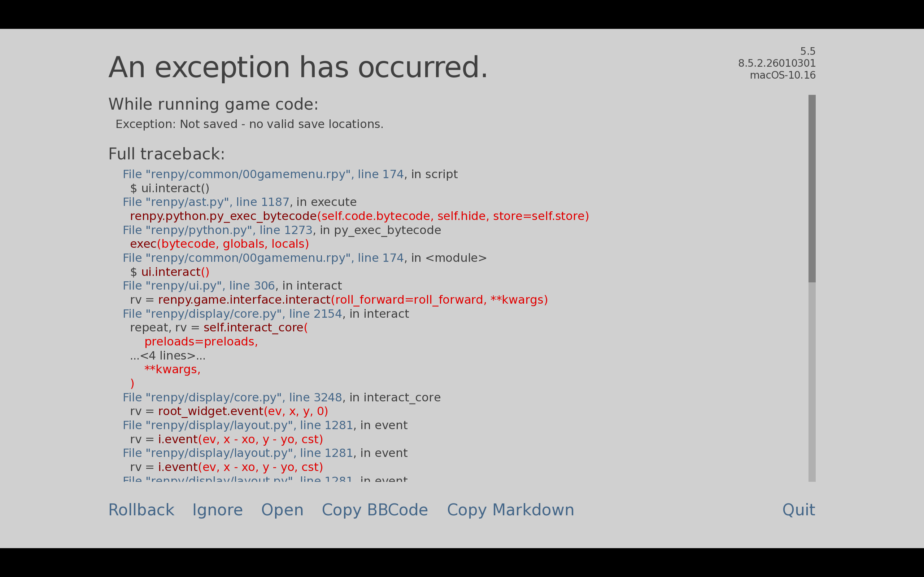924x577 pixels.
Task: Open 00gamemenu.rpy line 174 "in script" link
Action: pos(263,175)
